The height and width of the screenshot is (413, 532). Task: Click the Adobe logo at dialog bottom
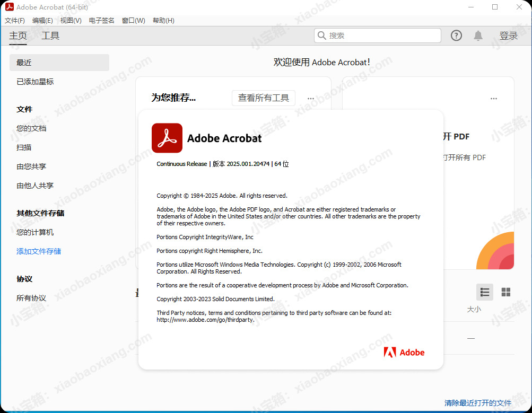pyautogui.click(x=404, y=352)
